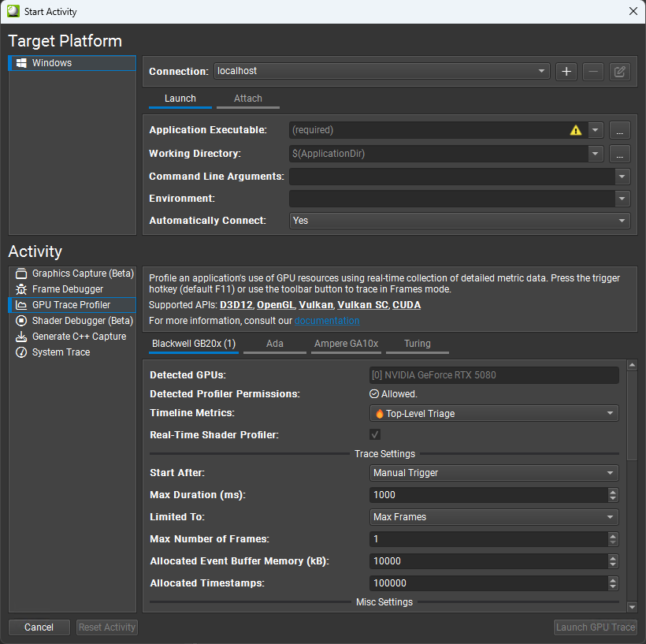This screenshot has height=644, width=646.
Task: Open the documentation link
Action: (x=327, y=321)
